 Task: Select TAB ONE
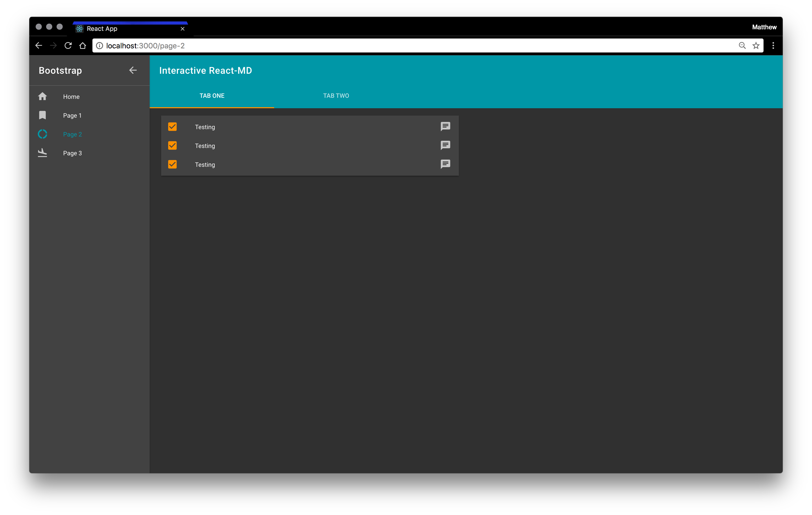click(x=212, y=96)
